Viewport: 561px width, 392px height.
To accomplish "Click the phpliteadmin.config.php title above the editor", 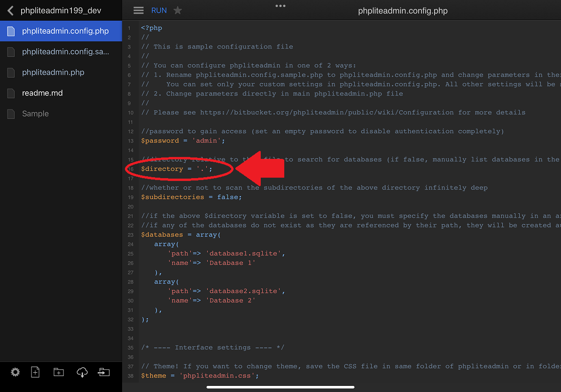I will tap(403, 11).
